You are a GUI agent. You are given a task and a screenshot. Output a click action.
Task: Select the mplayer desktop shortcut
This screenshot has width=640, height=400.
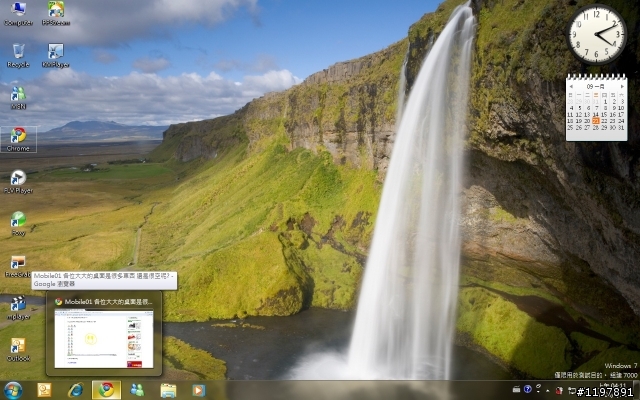point(18,308)
